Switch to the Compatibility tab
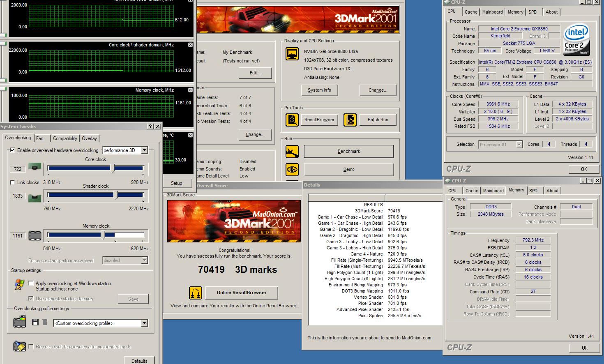The image size is (604, 364). point(65,138)
